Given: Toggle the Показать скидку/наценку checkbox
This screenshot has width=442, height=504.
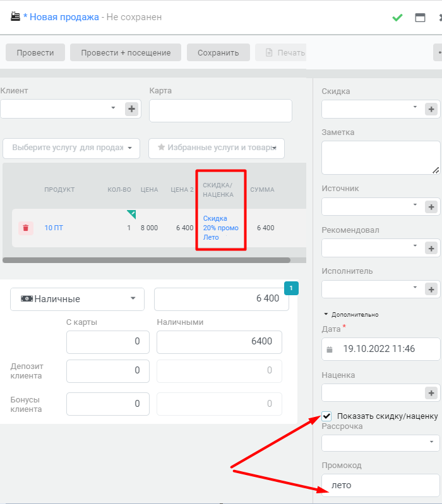Looking at the screenshot, I should (326, 416).
